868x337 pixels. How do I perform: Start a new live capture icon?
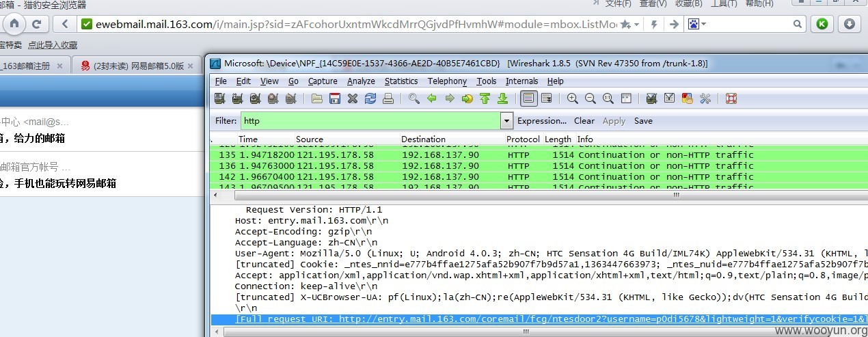[255, 98]
